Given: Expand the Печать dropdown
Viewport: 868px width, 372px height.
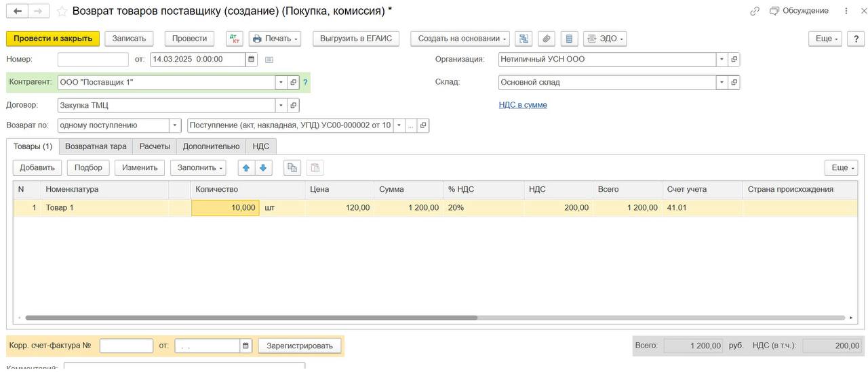Looking at the screenshot, I should [275, 39].
